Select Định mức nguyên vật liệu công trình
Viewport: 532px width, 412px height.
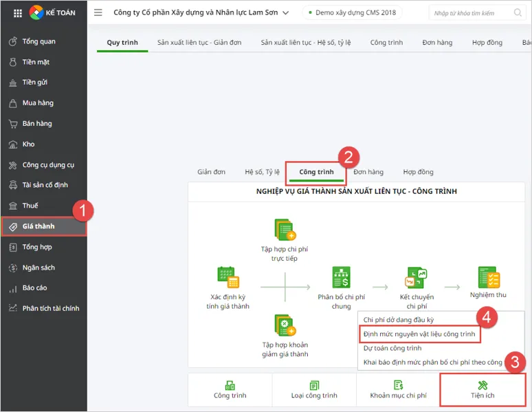click(x=419, y=334)
